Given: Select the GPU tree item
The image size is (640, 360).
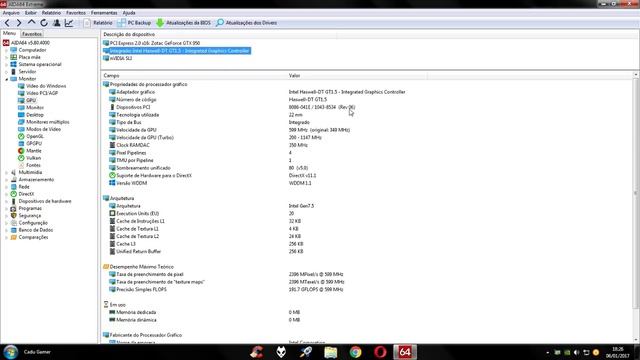Looking at the screenshot, I should pos(27,100).
